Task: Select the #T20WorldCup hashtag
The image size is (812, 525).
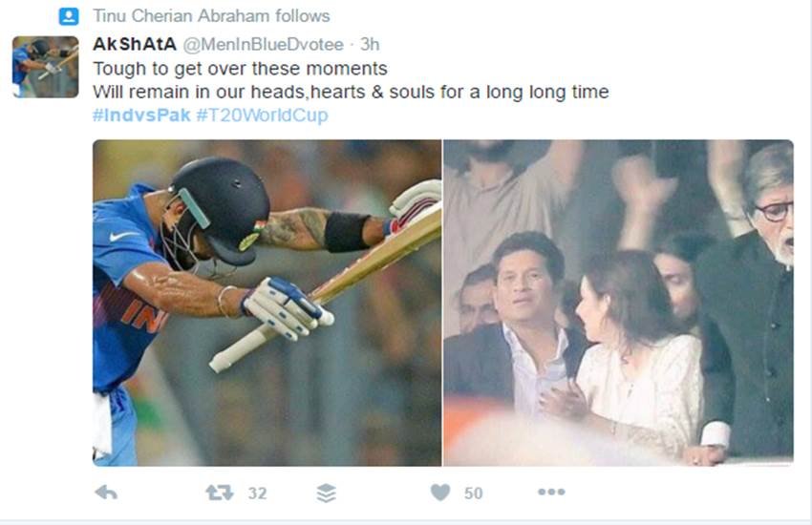Action: (262, 115)
